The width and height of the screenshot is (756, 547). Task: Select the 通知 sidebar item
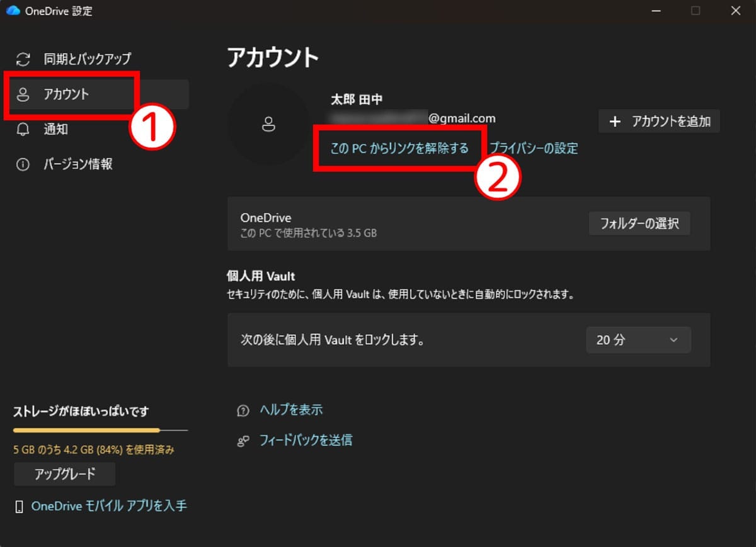(56, 130)
